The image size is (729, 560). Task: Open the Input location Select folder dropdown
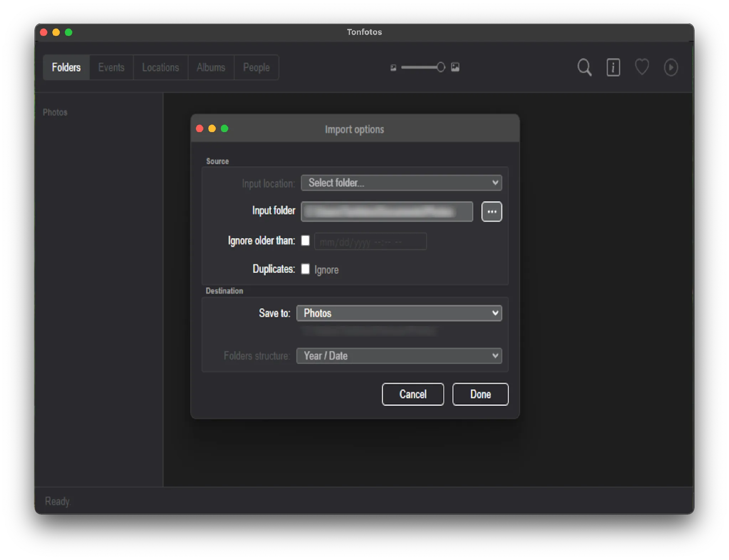pos(401,183)
